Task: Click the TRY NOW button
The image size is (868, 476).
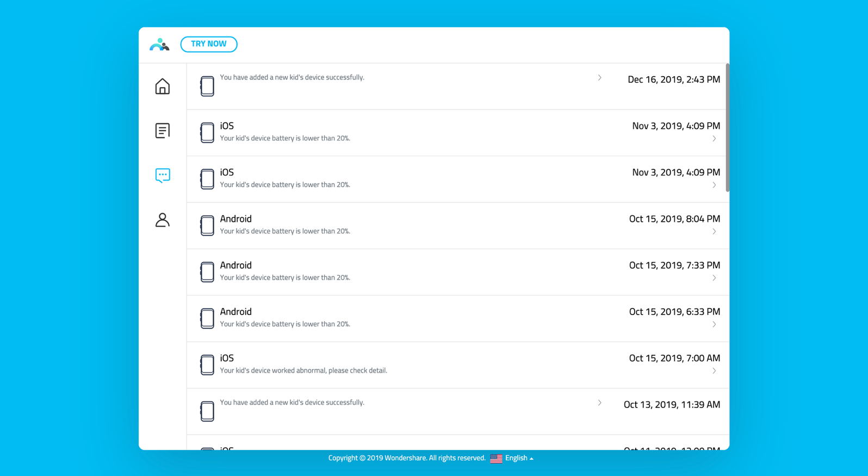Action: pos(209,44)
